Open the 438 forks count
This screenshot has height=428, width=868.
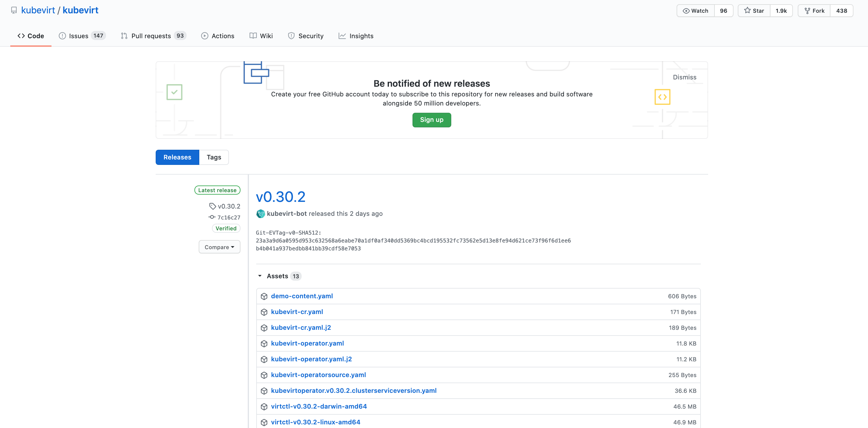click(841, 11)
